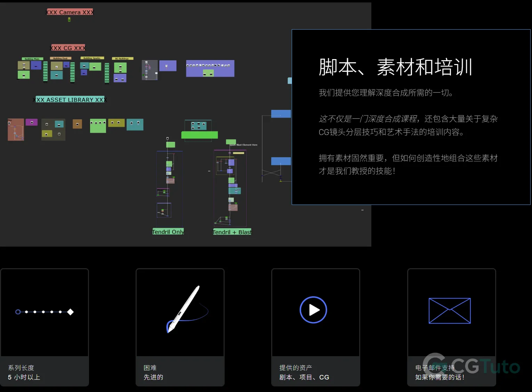532x392 pixels.
Task: Click the 'Building Main' backdrop label
Action: [32, 59]
